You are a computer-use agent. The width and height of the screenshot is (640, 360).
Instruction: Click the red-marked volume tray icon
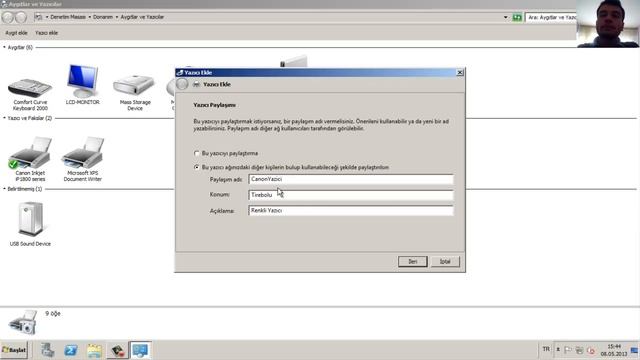[591, 350]
